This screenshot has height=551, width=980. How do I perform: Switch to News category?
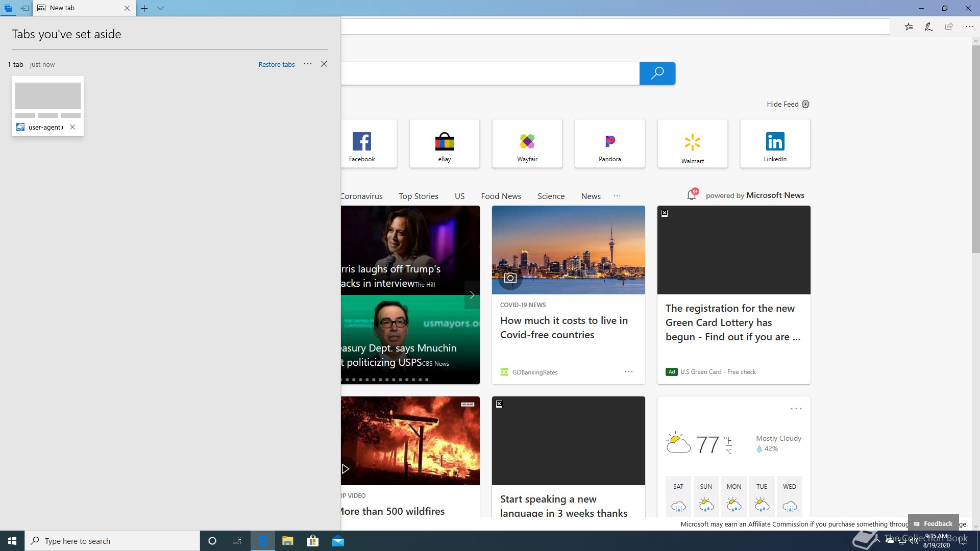pos(591,196)
